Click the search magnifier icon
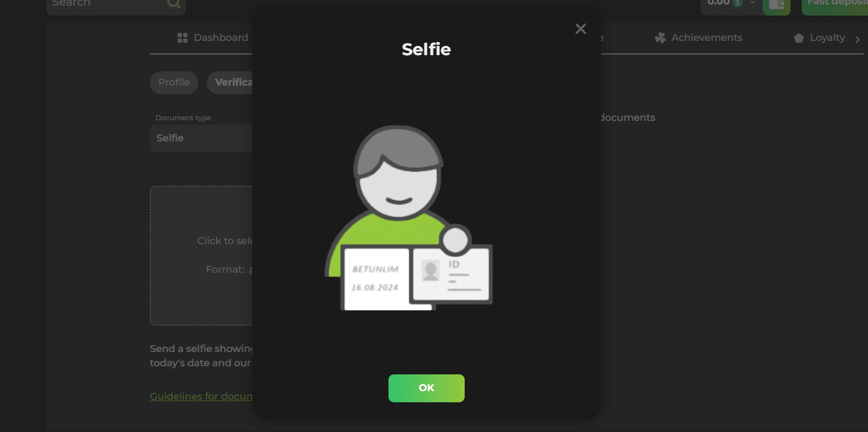 click(x=173, y=4)
